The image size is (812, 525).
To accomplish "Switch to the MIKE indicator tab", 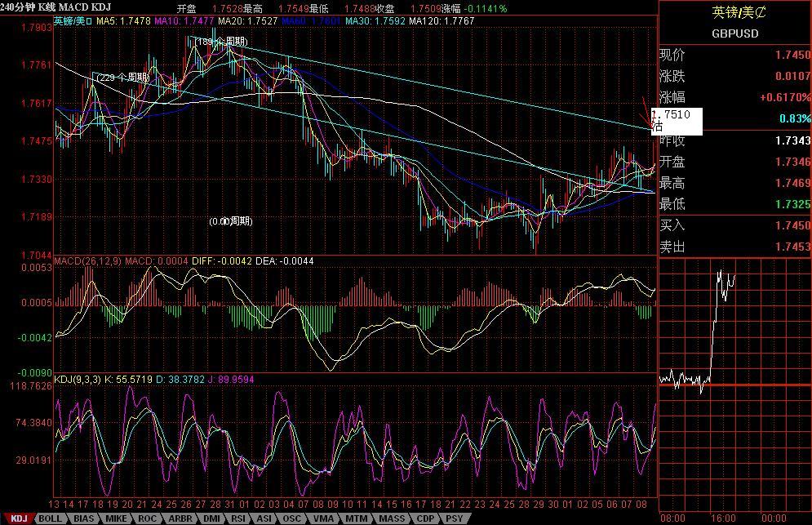I will (115, 518).
